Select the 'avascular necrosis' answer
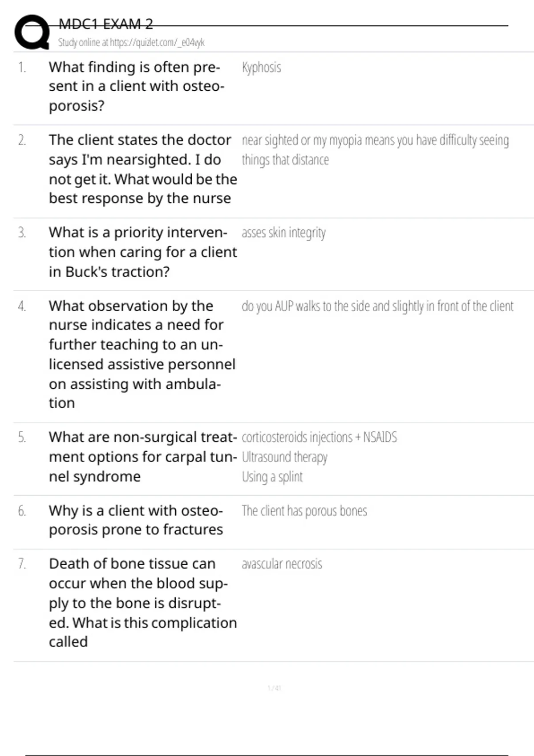 click(x=282, y=564)
